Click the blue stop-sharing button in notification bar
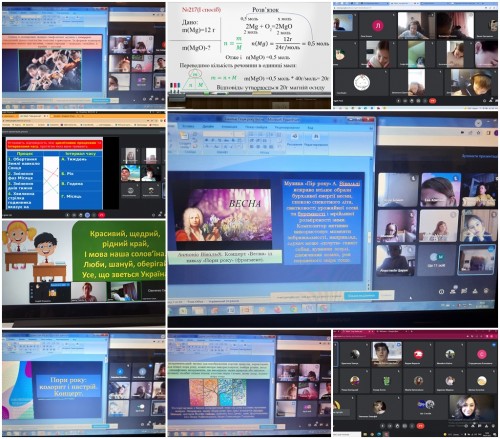 (x=361, y=295)
